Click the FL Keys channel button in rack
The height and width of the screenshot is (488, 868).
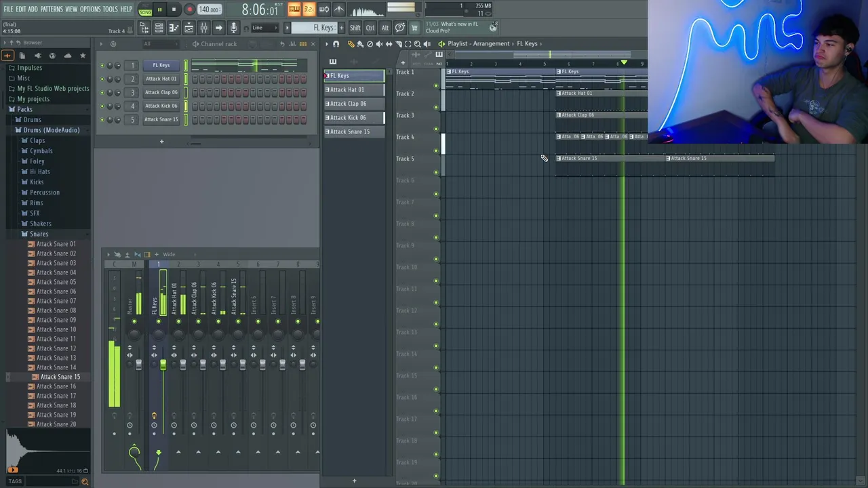point(161,65)
